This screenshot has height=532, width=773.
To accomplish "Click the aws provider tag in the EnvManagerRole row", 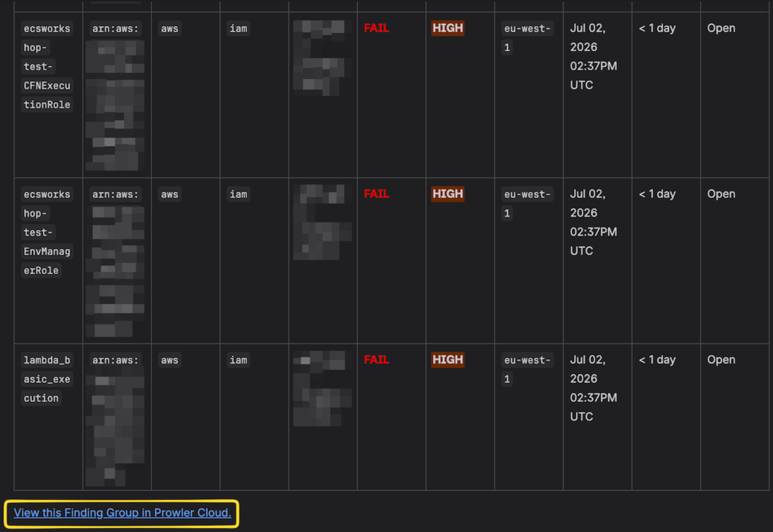I will [x=170, y=194].
